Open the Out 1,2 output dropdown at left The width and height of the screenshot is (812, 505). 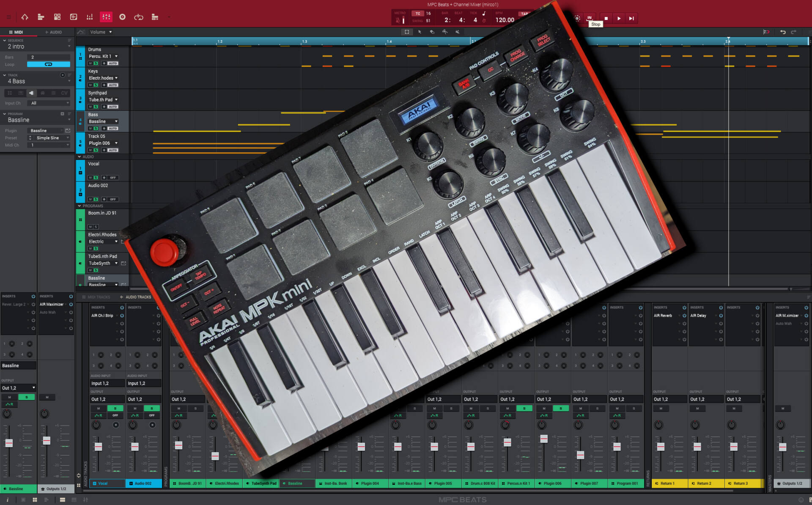point(18,388)
